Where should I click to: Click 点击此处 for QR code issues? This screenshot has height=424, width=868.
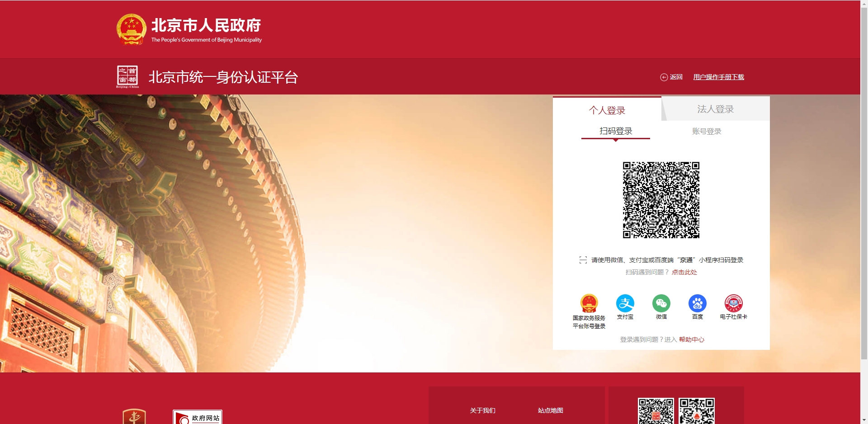point(684,272)
